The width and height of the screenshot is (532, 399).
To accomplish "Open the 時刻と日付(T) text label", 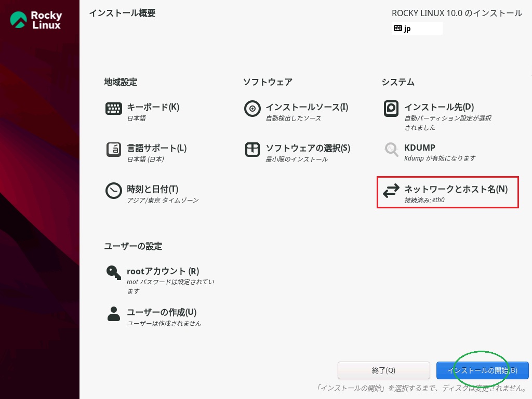I will [x=152, y=189].
